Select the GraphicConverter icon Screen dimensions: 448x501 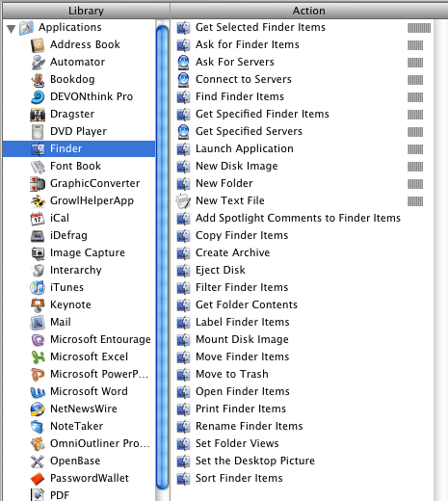pos(38,184)
